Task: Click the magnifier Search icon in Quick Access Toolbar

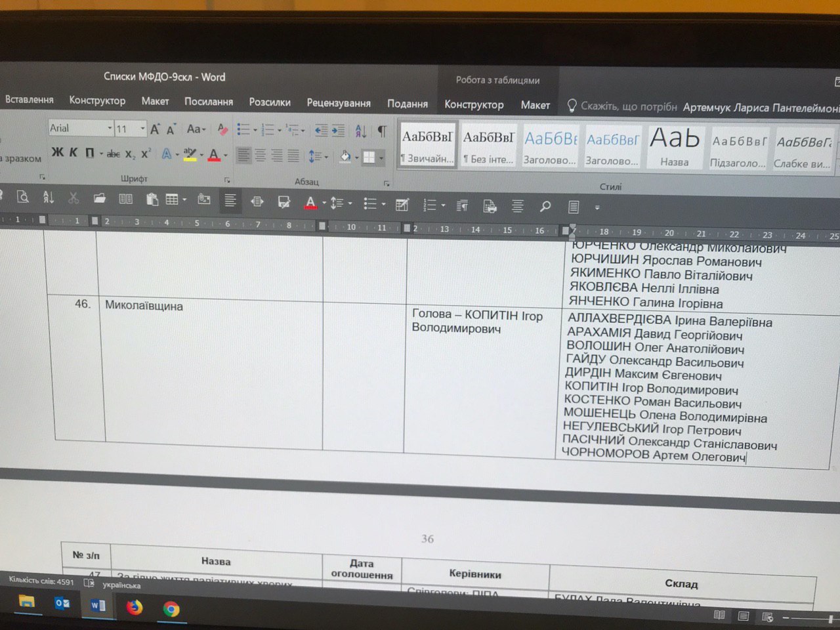Action: click(545, 207)
